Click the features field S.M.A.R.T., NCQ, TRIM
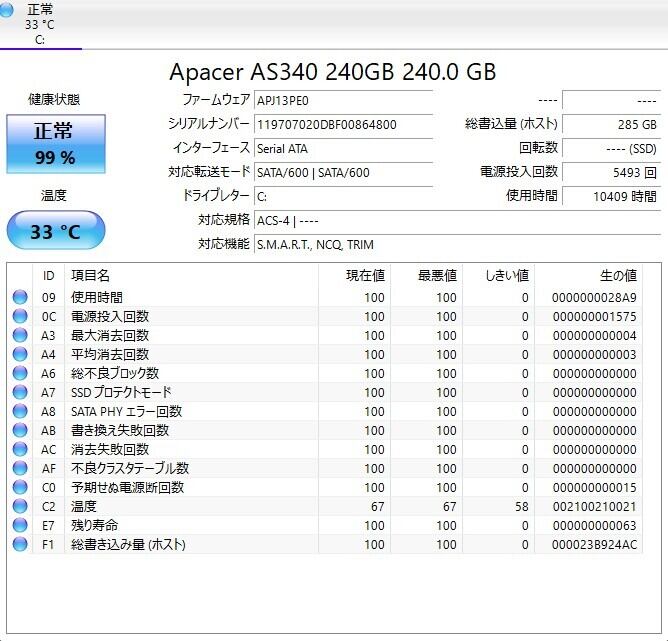 (x=458, y=244)
